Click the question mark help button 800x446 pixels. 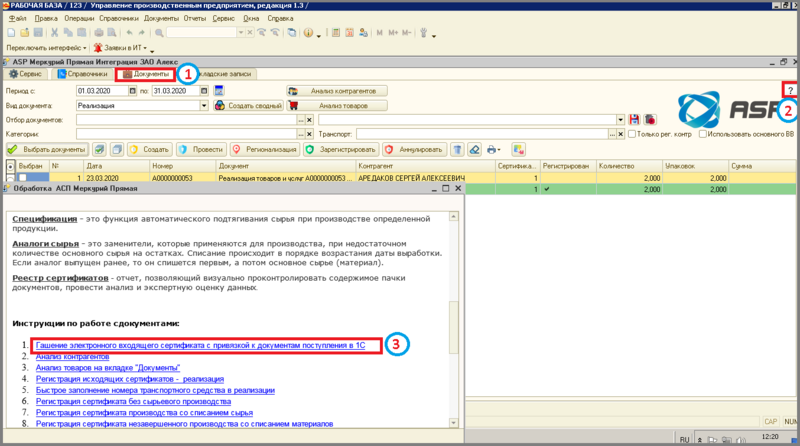(x=790, y=90)
